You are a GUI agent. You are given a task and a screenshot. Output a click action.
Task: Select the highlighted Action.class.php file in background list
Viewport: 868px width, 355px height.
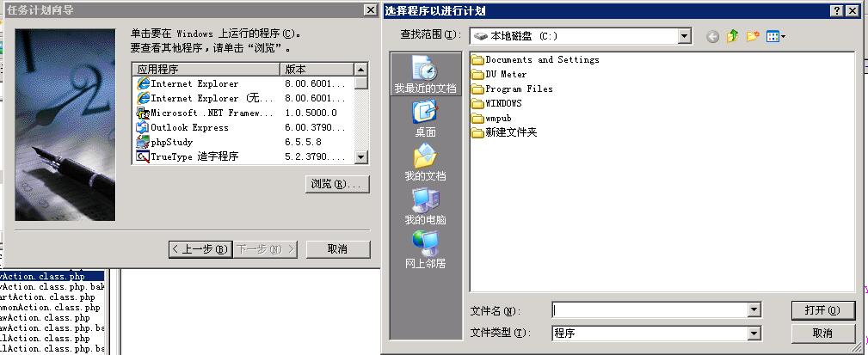pyautogui.click(x=52, y=276)
